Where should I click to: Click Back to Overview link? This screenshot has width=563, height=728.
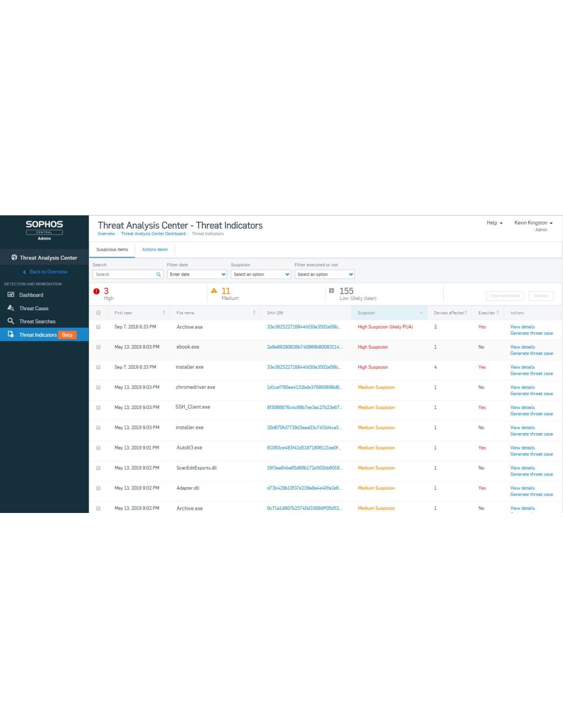(x=48, y=272)
